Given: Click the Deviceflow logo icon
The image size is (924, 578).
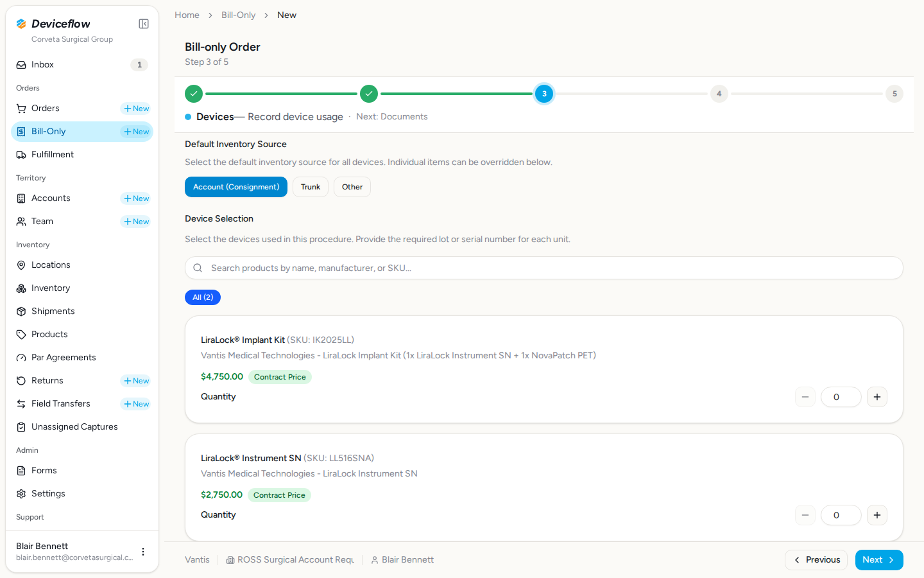Looking at the screenshot, I should click(21, 24).
